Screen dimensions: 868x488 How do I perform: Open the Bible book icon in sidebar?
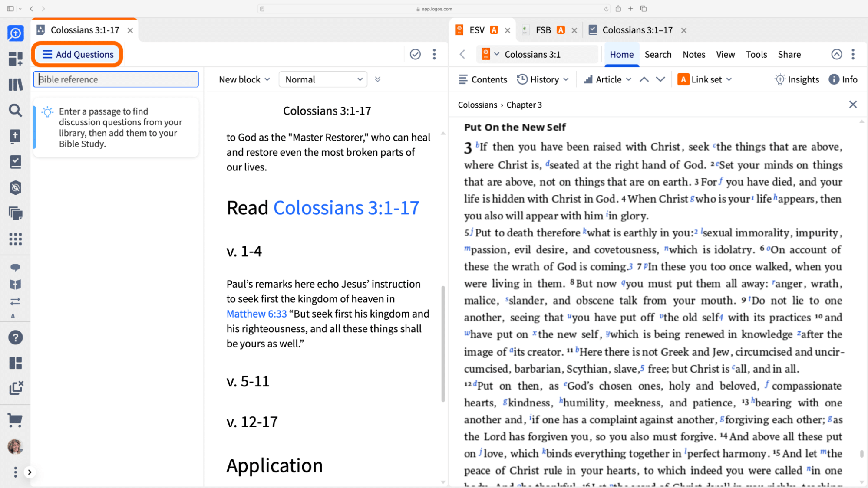(15, 136)
